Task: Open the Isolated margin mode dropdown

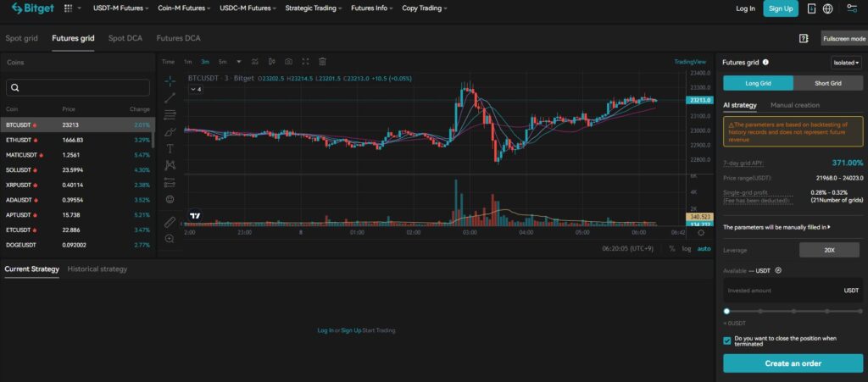Action: click(x=847, y=63)
